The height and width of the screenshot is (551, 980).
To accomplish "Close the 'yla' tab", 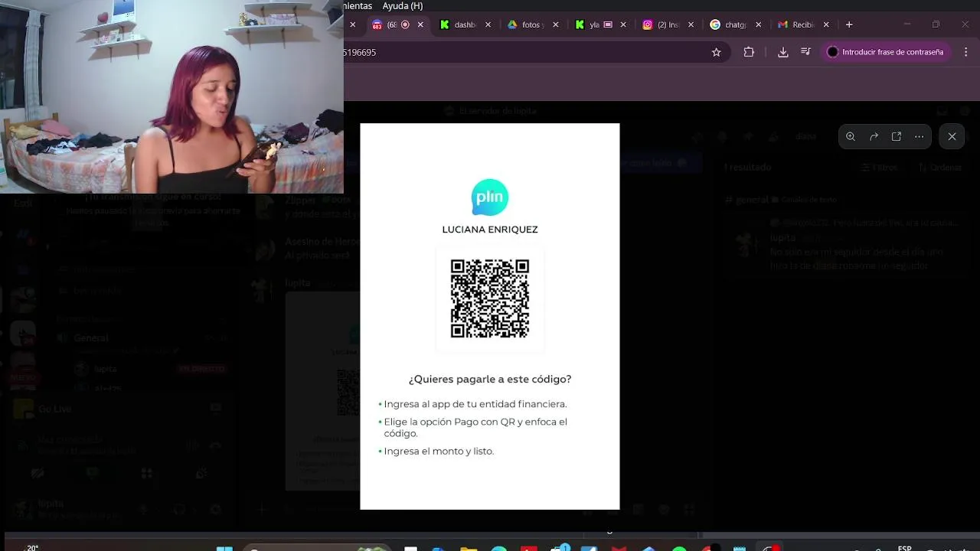I will (623, 24).
